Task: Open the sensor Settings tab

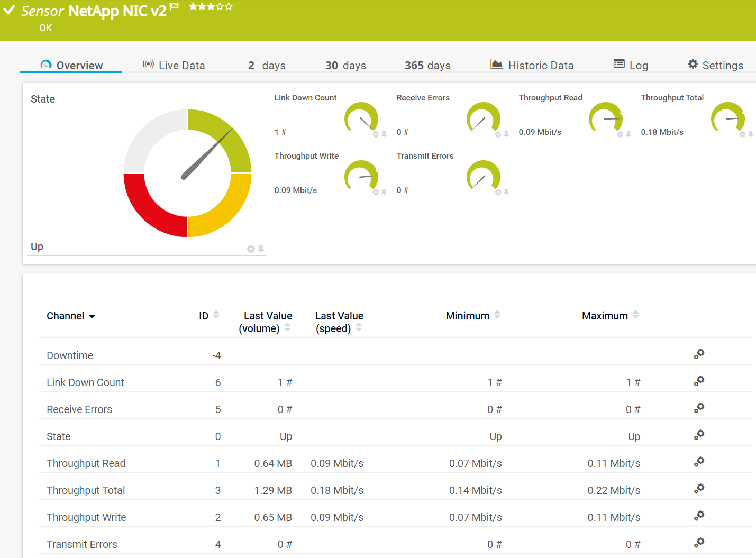Action: pyautogui.click(x=715, y=65)
